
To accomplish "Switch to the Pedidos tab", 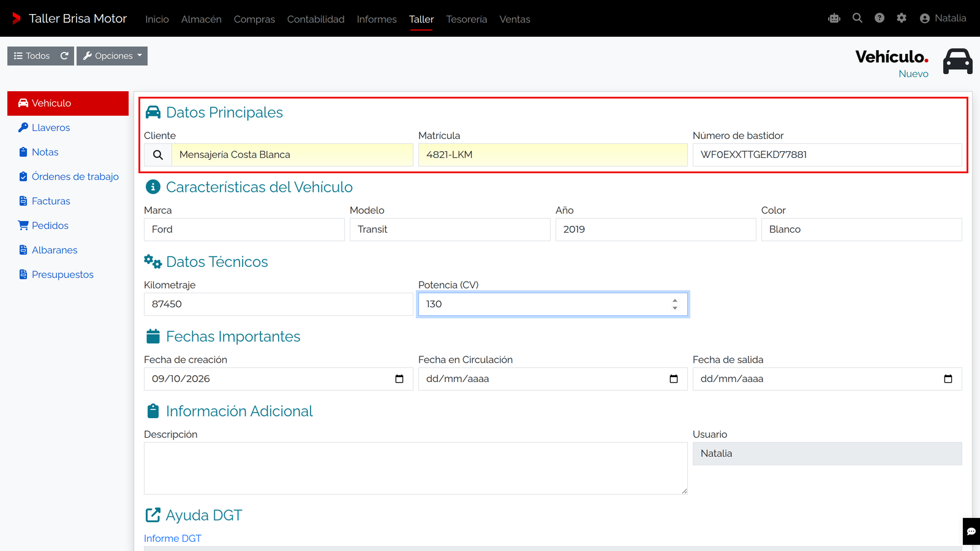I will (68, 226).
